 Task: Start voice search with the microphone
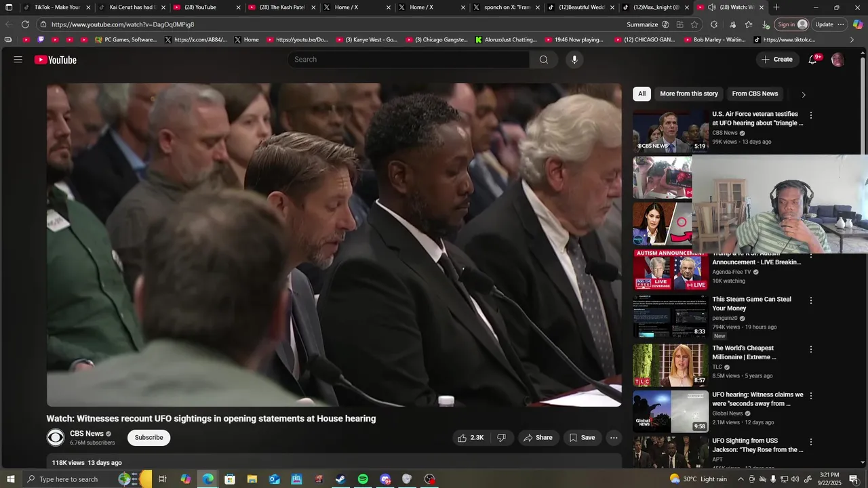pyautogui.click(x=574, y=60)
